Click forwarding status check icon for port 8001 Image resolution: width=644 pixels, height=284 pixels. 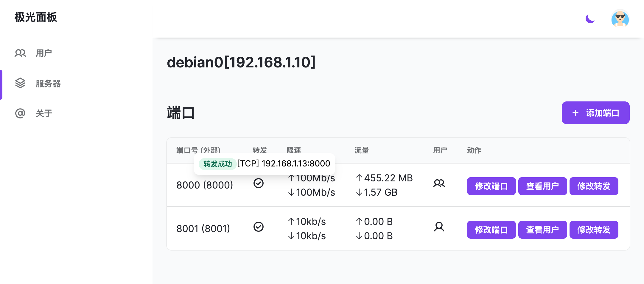[258, 227]
